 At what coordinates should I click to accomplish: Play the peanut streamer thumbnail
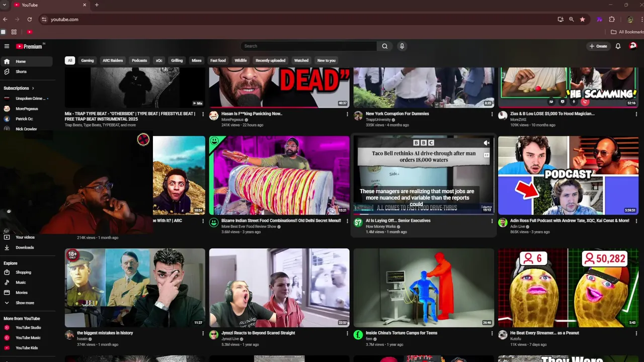coord(568,288)
